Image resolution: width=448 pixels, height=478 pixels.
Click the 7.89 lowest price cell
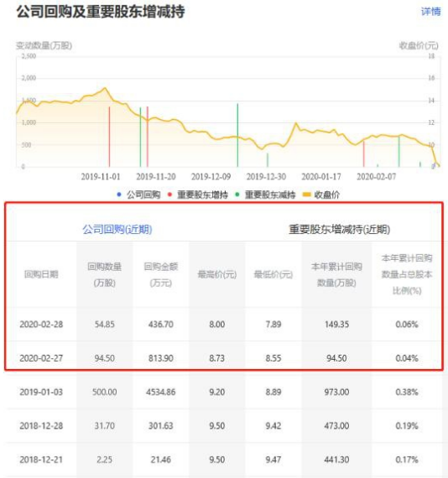pos(273,324)
